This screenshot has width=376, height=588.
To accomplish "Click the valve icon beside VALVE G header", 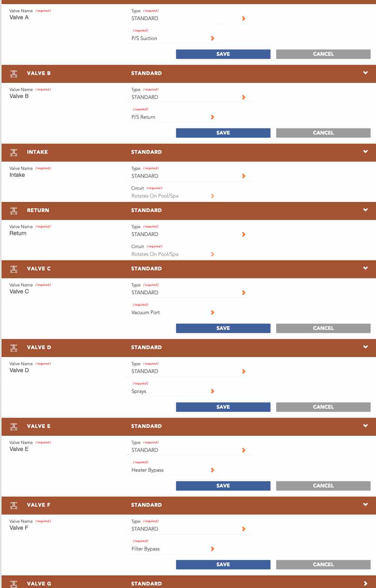I will coord(14,584).
